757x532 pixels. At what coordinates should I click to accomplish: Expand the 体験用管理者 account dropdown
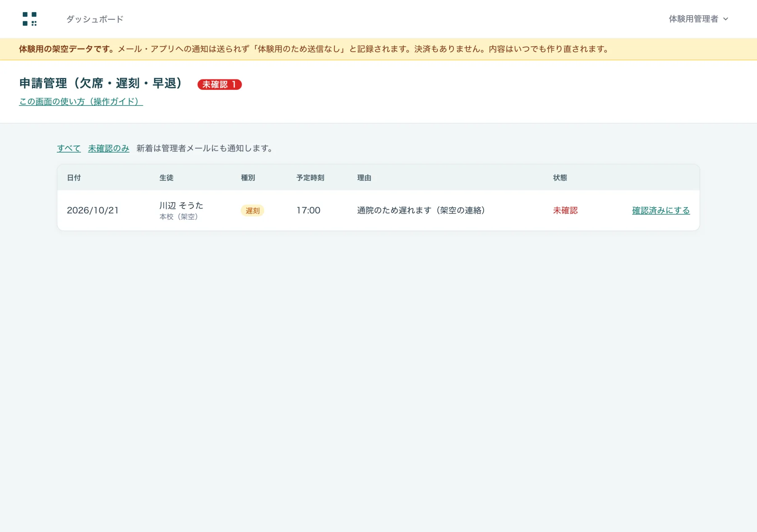(x=698, y=19)
